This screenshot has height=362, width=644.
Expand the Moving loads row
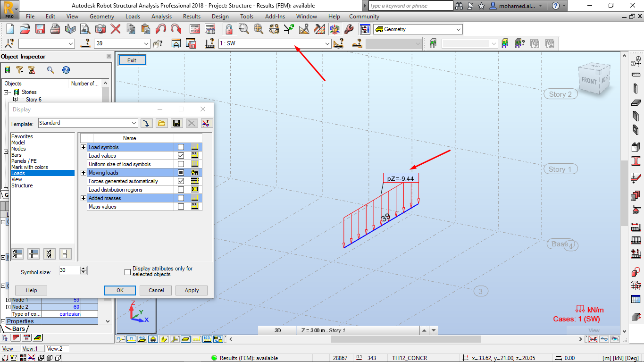point(84,173)
